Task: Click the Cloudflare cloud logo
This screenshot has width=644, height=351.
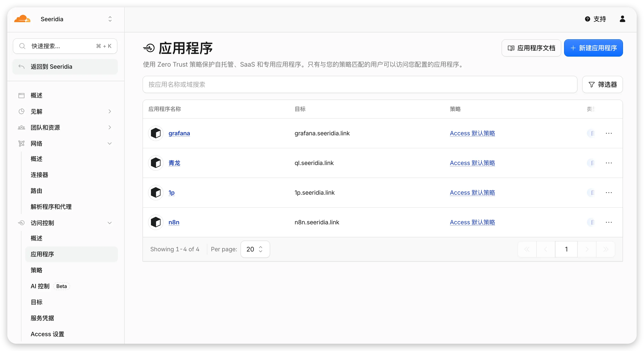Action: click(x=22, y=19)
